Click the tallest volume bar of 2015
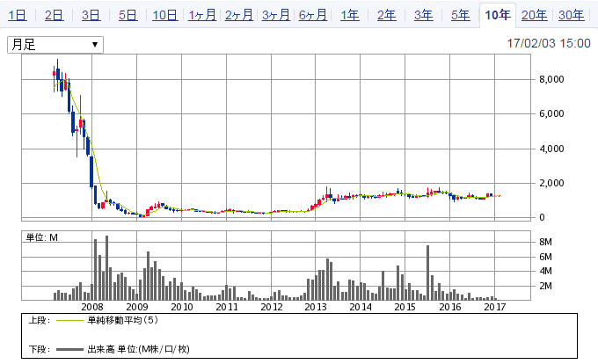This screenshot has height=364, width=598. click(x=428, y=273)
